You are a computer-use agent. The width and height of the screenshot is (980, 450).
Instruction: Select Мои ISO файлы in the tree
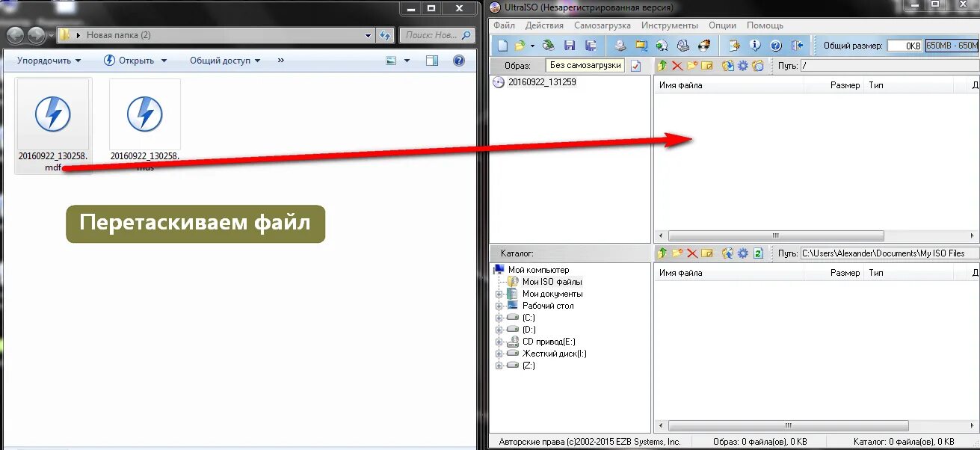552,282
